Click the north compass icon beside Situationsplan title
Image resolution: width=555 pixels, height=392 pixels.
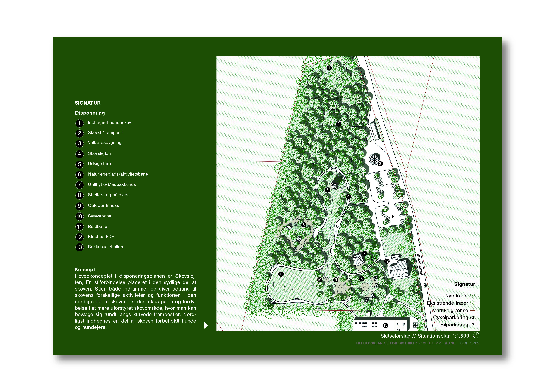point(476,335)
